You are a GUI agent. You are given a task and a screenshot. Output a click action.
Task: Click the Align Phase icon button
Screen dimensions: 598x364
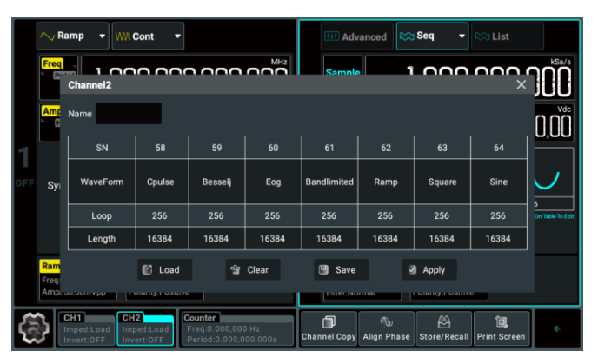tap(386, 328)
